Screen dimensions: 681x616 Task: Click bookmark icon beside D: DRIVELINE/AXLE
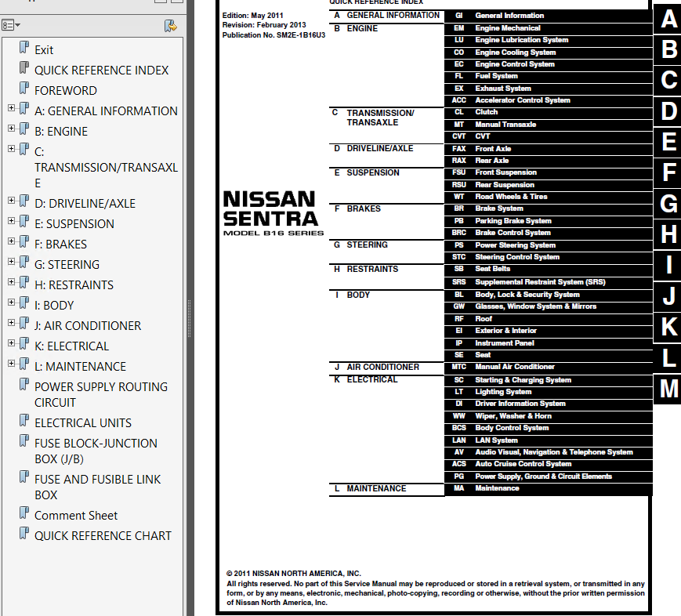(24, 201)
